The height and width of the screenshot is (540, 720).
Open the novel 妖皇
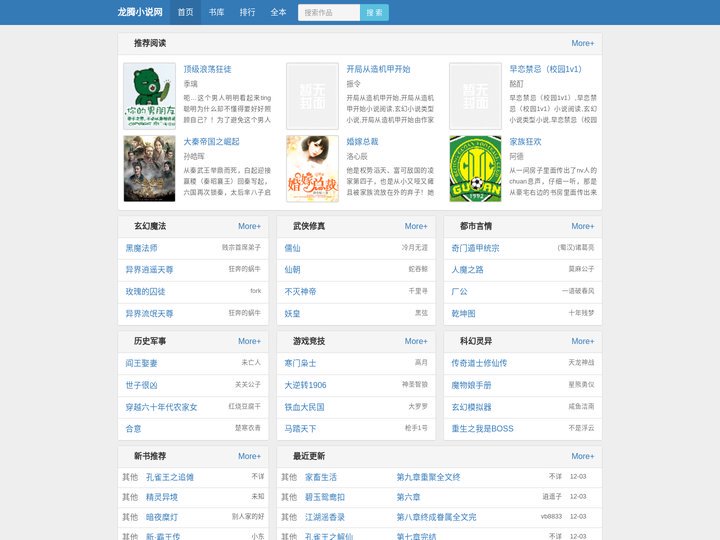click(292, 314)
